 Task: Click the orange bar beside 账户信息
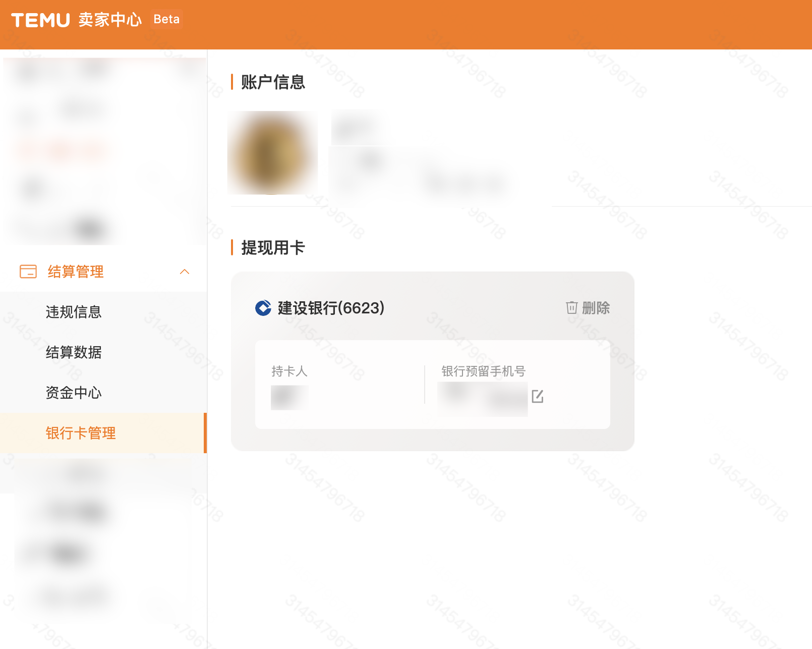(x=231, y=81)
